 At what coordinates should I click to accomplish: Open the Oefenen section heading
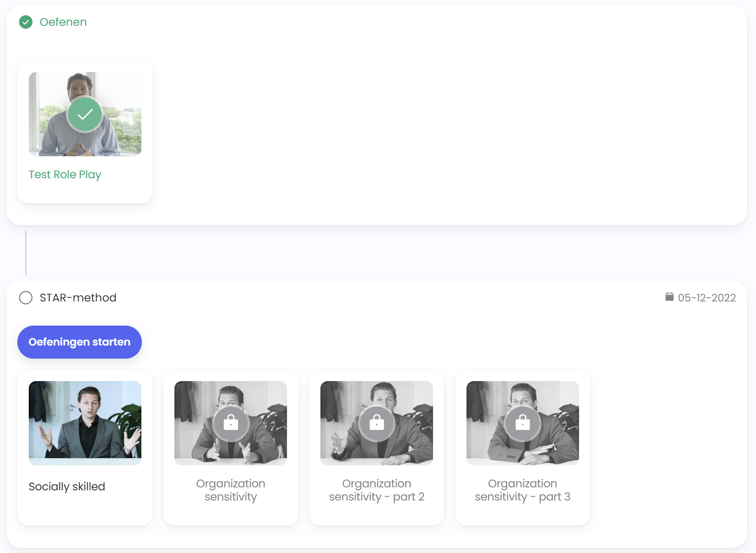pos(63,22)
